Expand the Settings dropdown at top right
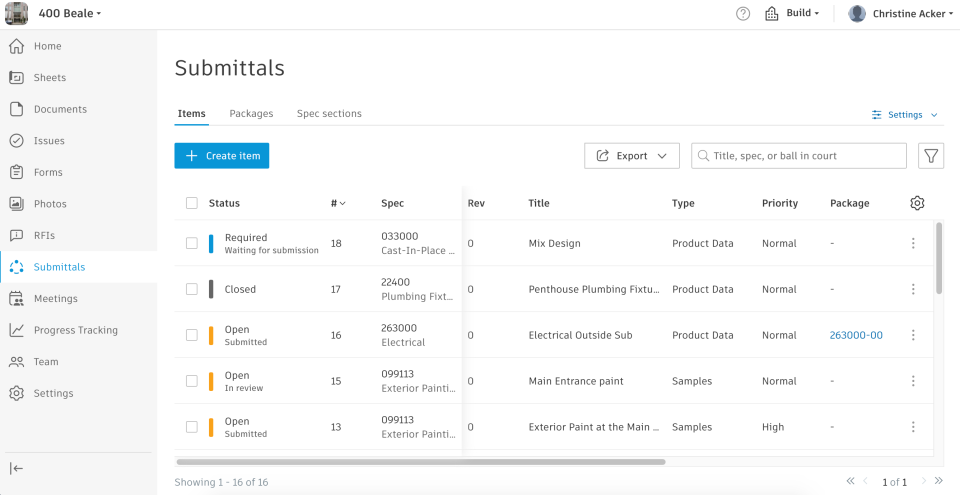The height and width of the screenshot is (495, 960). point(905,115)
